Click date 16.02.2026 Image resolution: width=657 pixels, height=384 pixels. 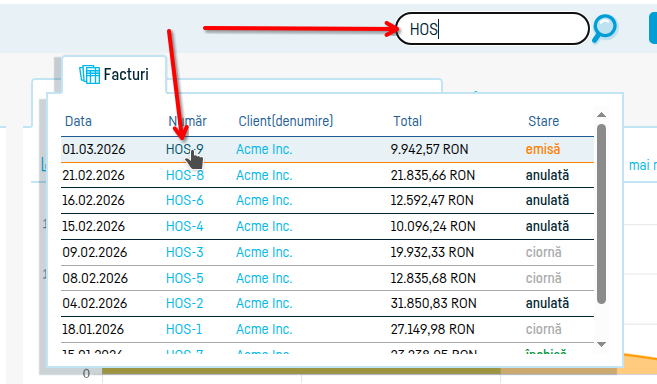coord(93,200)
